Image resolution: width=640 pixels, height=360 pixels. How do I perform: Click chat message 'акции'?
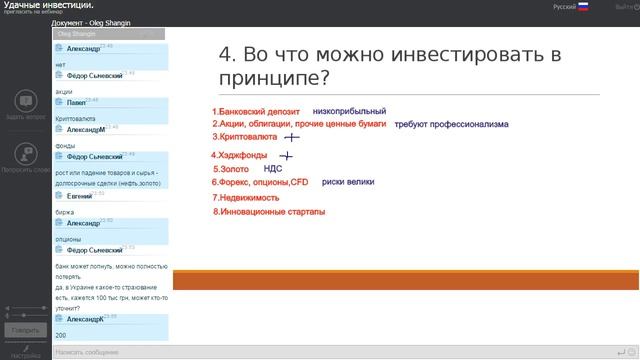64,91
